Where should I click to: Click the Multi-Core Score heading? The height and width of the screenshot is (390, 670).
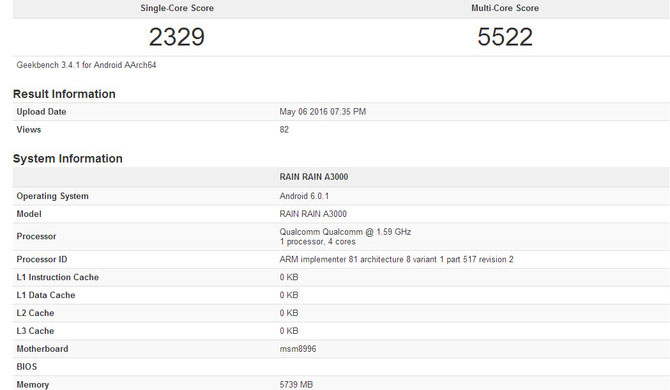(x=505, y=8)
